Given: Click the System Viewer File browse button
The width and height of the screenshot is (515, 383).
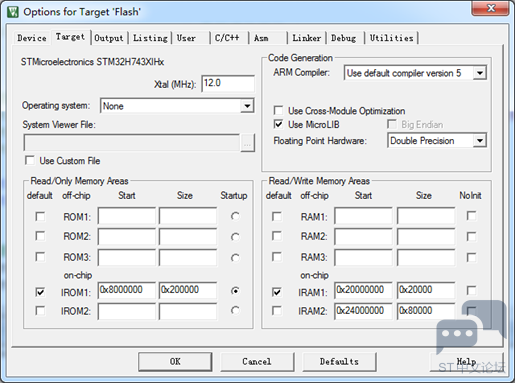Looking at the screenshot, I should [x=247, y=143].
